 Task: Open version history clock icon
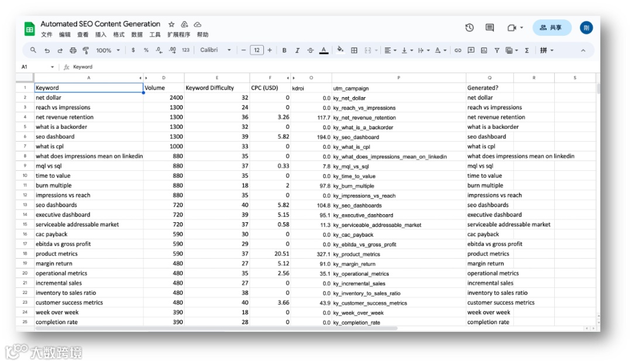[469, 28]
